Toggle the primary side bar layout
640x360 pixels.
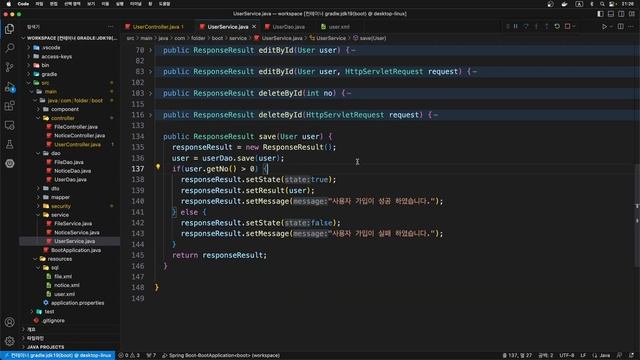[600, 14]
